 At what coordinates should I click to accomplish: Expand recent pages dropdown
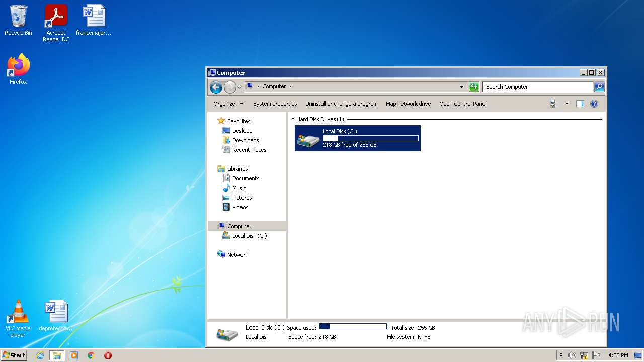pyautogui.click(x=239, y=87)
